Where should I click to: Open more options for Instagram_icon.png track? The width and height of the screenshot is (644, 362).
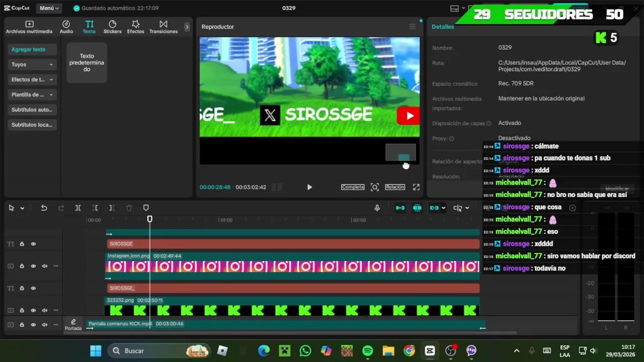56,266
